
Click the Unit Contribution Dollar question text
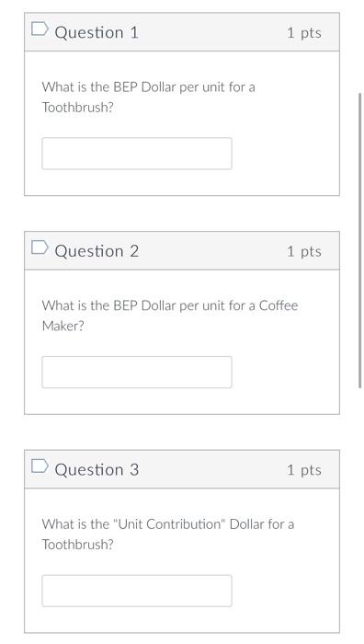tap(168, 535)
